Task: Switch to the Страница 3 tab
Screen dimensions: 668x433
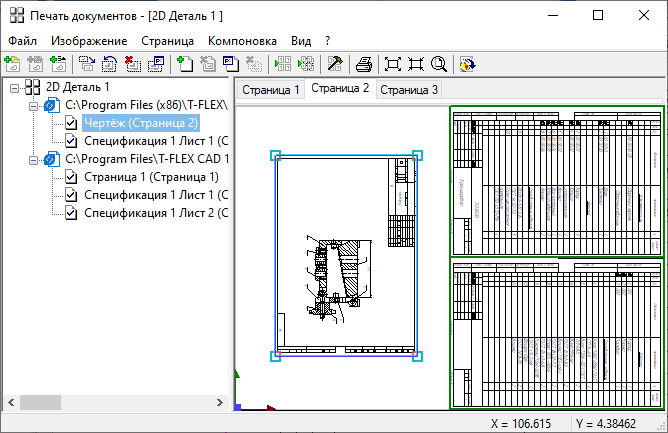Action: tap(408, 90)
